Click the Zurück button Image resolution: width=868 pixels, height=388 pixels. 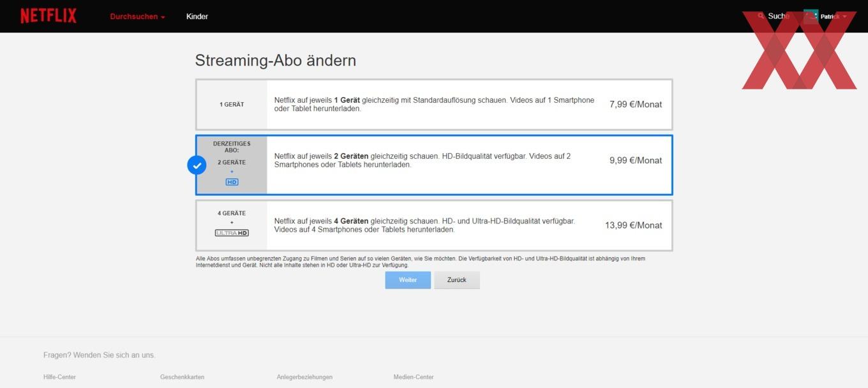pos(457,280)
